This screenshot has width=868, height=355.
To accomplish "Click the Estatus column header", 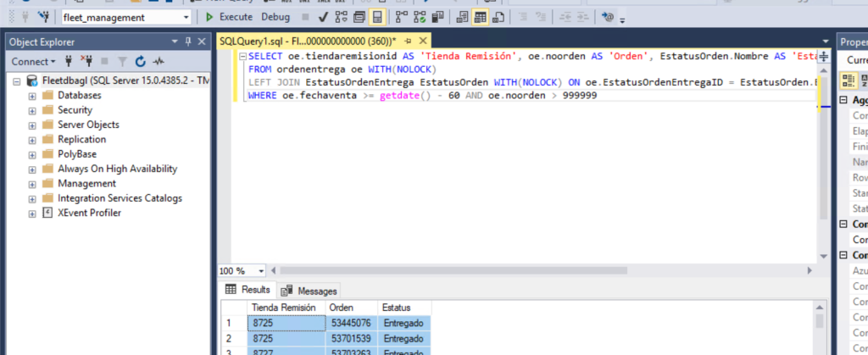I will click(404, 308).
